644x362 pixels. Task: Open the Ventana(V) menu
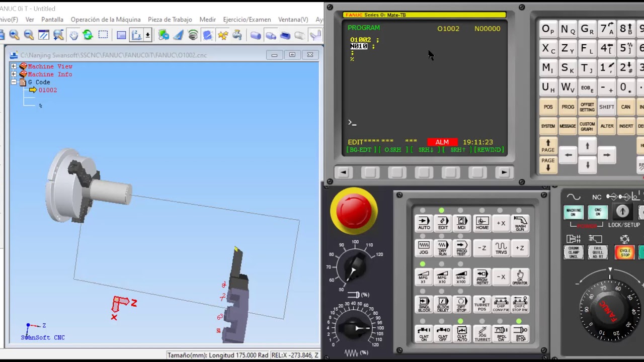click(x=293, y=20)
